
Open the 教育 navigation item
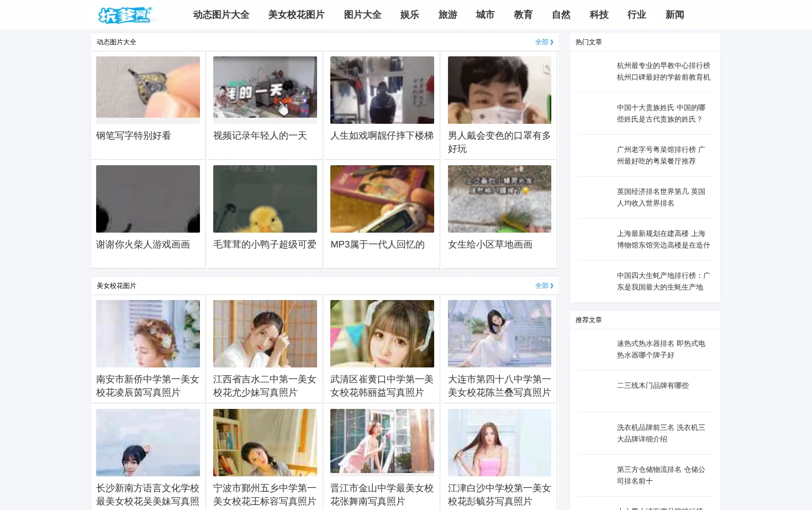pos(523,15)
